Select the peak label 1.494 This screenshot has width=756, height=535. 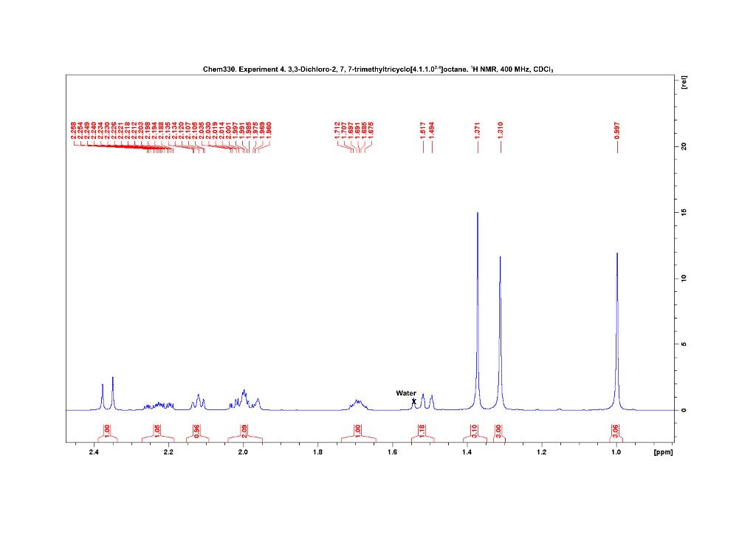coord(432,131)
